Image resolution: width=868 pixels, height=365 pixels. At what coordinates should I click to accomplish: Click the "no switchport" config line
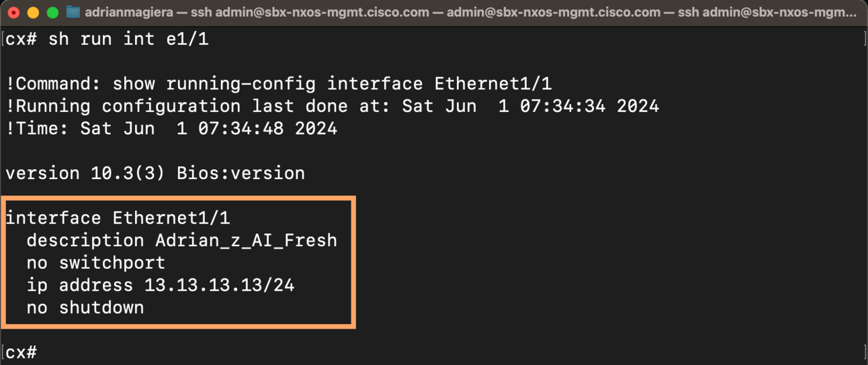tap(95, 262)
